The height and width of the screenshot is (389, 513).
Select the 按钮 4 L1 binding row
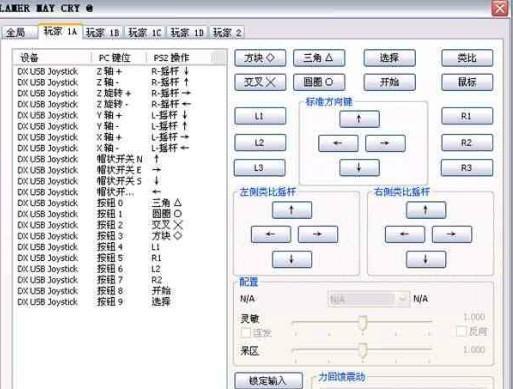(119, 247)
